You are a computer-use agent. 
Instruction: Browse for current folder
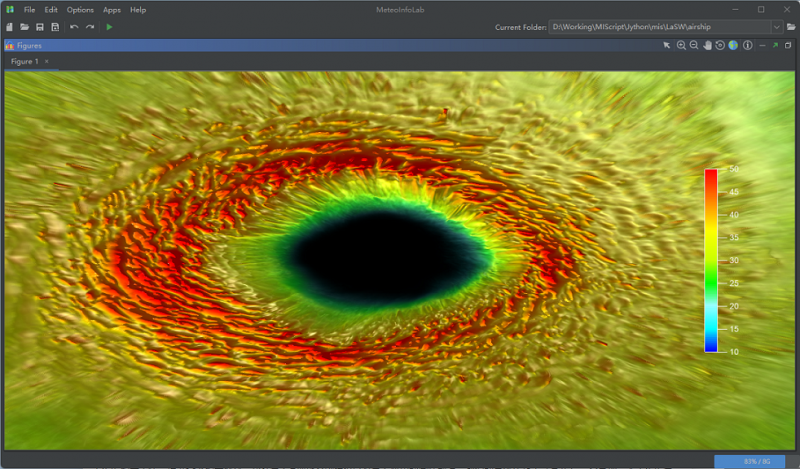pos(791,27)
